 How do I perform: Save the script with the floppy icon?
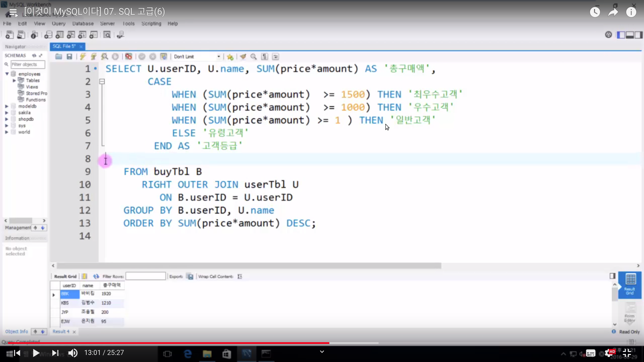(69, 57)
